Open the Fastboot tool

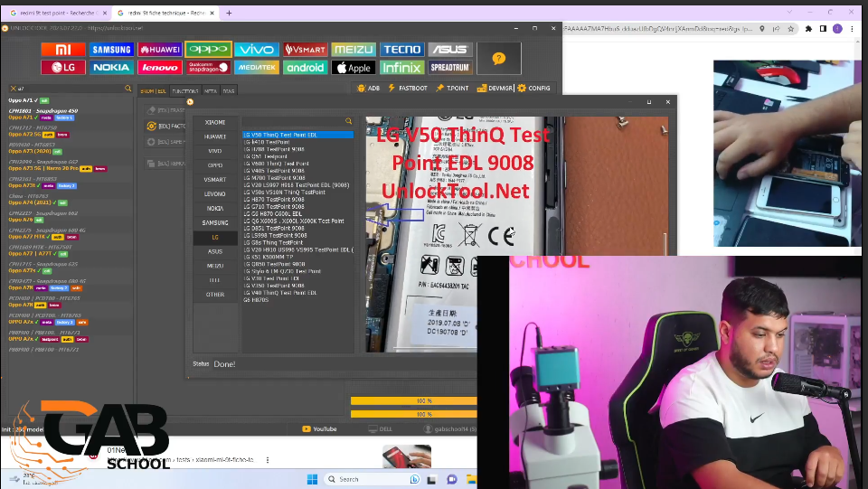[x=408, y=88]
